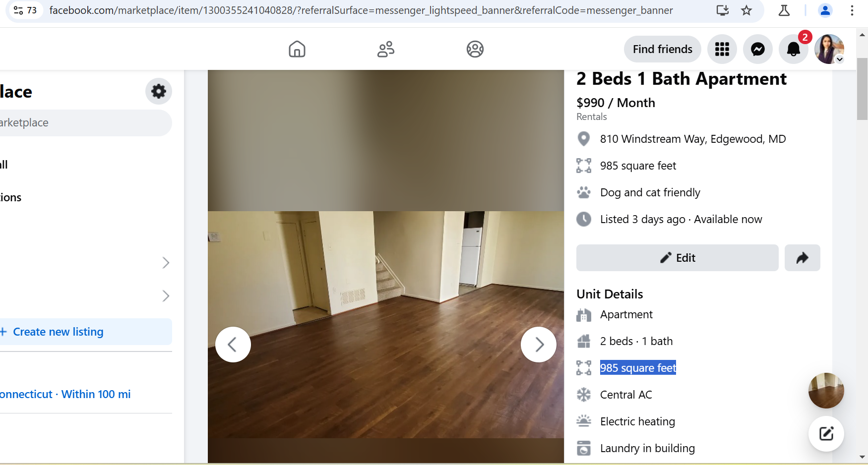
Task: Open the new message compose icon
Action: pyautogui.click(x=826, y=434)
